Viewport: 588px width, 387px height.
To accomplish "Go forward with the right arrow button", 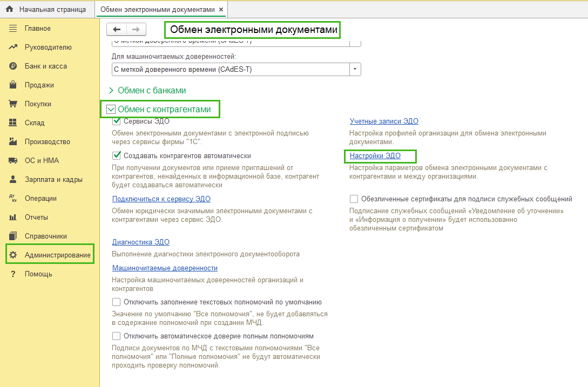I will pyautogui.click(x=136, y=29).
